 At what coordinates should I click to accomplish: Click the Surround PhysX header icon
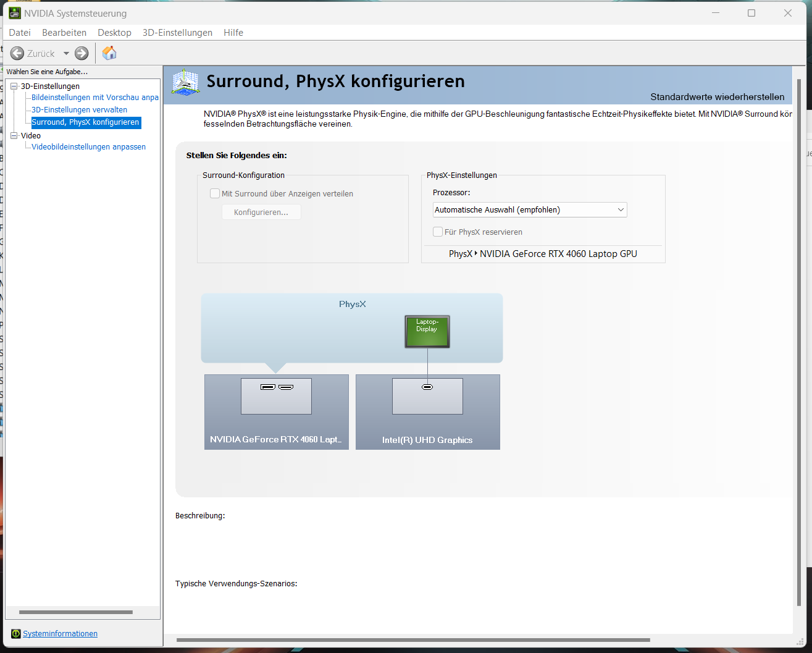pos(185,82)
